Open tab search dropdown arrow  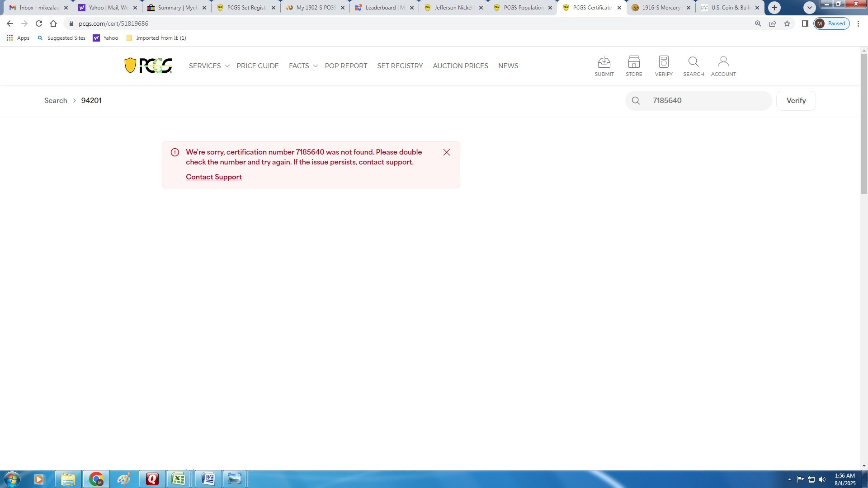tap(810, 8)
